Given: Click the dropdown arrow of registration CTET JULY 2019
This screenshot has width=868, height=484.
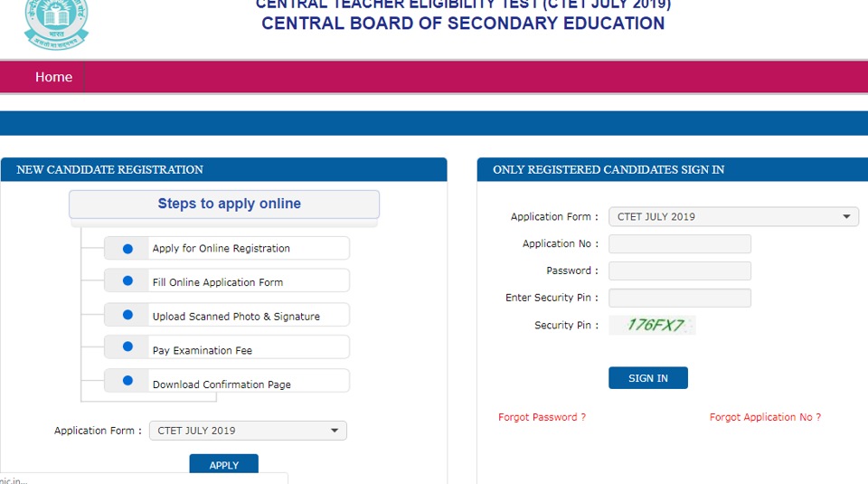Looking at the screenshot, I should [x=335, y=431].
